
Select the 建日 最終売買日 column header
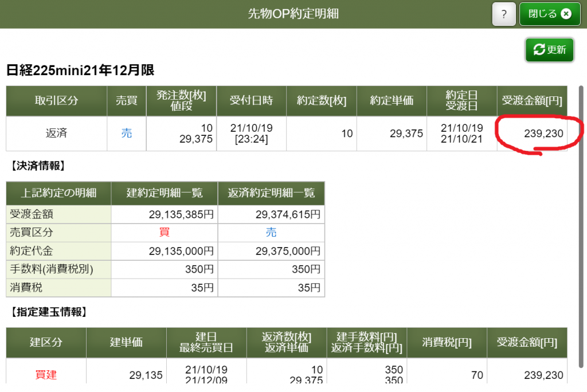[206, 343]
